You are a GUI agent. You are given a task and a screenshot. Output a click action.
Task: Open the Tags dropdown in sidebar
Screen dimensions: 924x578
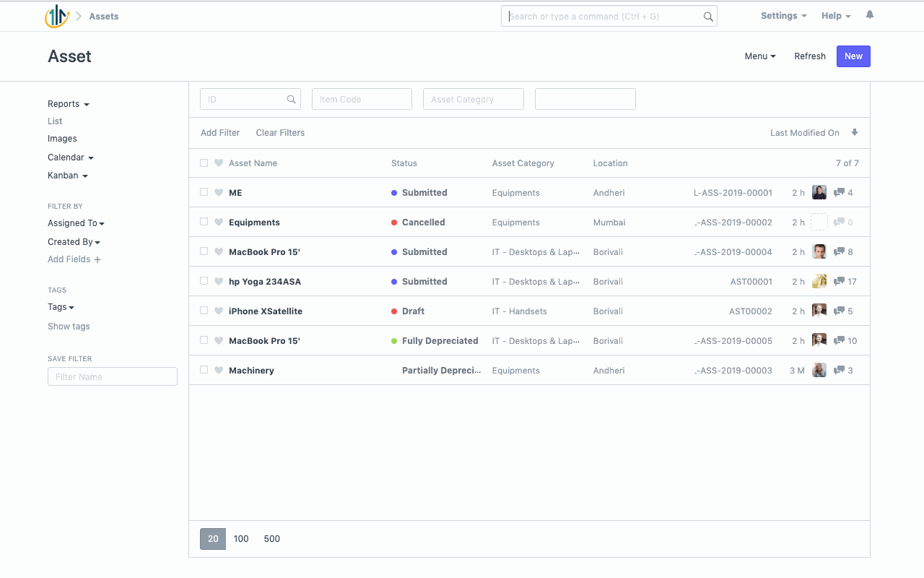click(61, 307)
